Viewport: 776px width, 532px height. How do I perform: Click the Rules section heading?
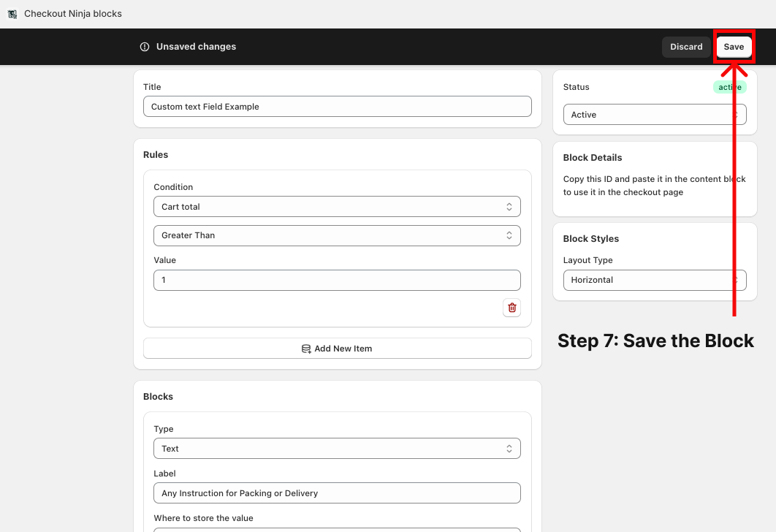pyautogui.click(x=156, y=155)
